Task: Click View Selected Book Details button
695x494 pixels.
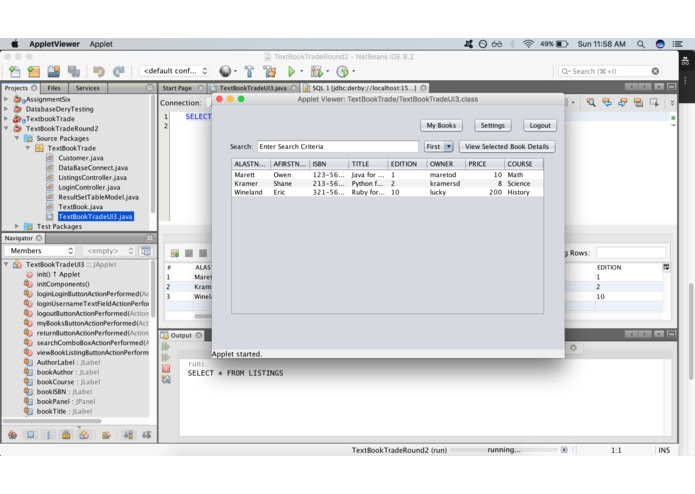Action: click(507, 147)
